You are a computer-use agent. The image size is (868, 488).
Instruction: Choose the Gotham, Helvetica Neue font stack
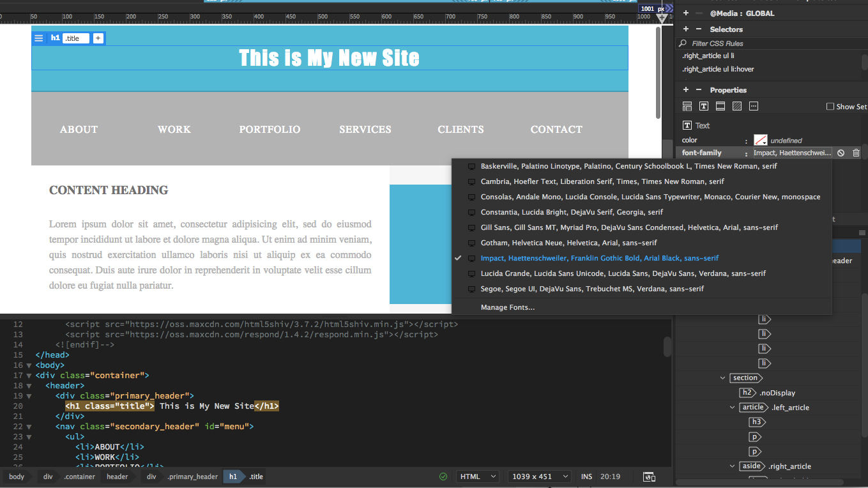tap(641, 243)
